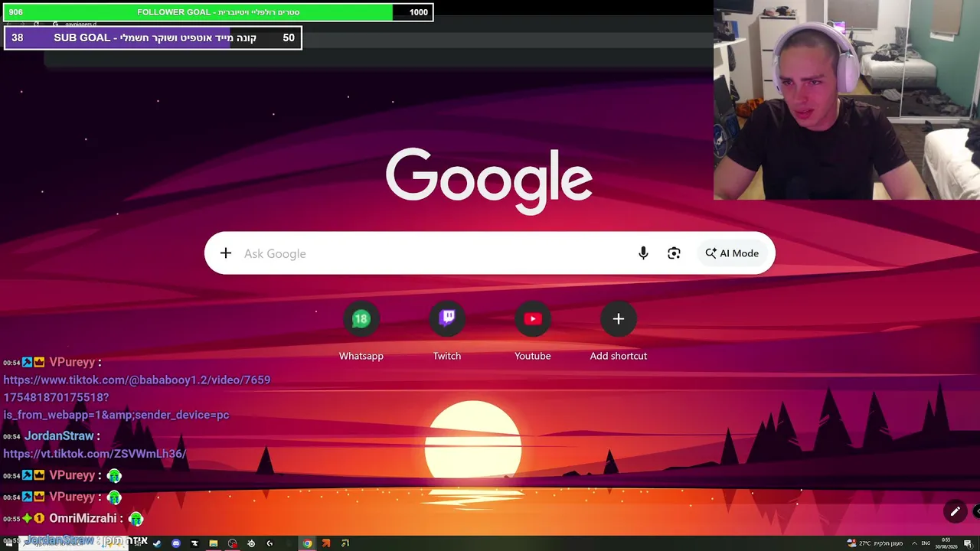Viewport: 980px width, 551px height.
Task: Open Google Lens image search
Action: pos(674,253)
